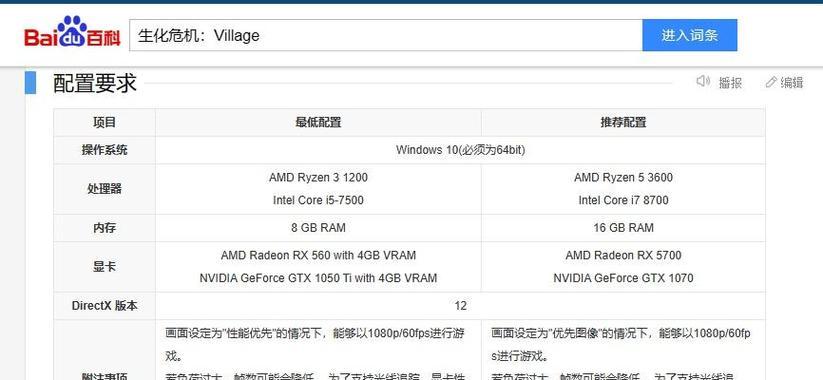Click the 配置要求 section heading
Viewport: 823px width, 380px height.
95,83
